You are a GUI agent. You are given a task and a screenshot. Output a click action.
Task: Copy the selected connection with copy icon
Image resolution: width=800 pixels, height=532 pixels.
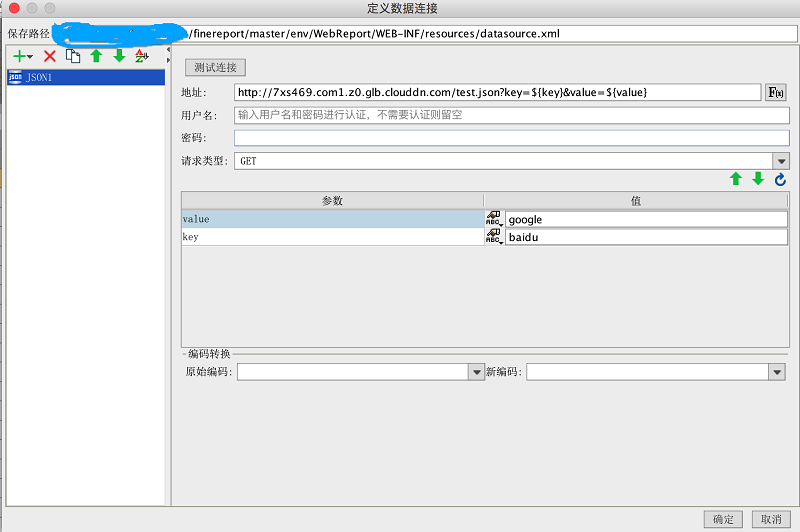point(73,56)
